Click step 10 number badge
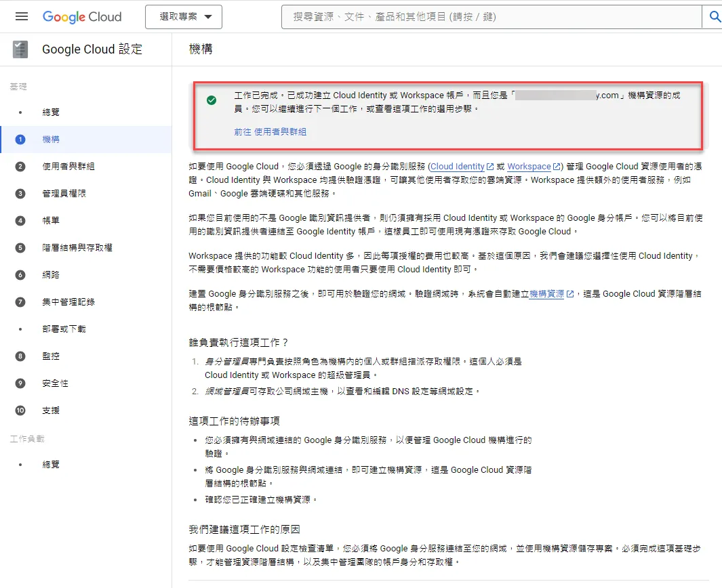 pyautogui.click(x=20, y=411)
